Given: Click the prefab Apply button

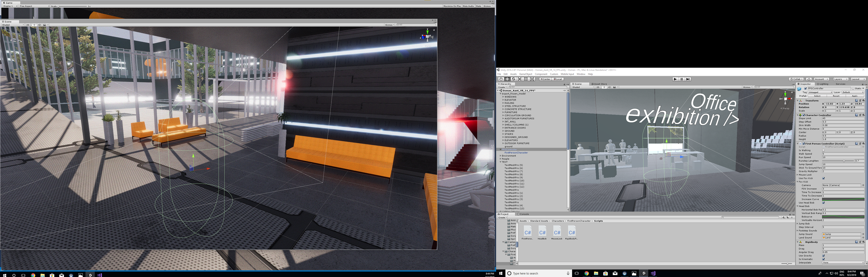Looking at the screenshot, I should pos(854,96).
